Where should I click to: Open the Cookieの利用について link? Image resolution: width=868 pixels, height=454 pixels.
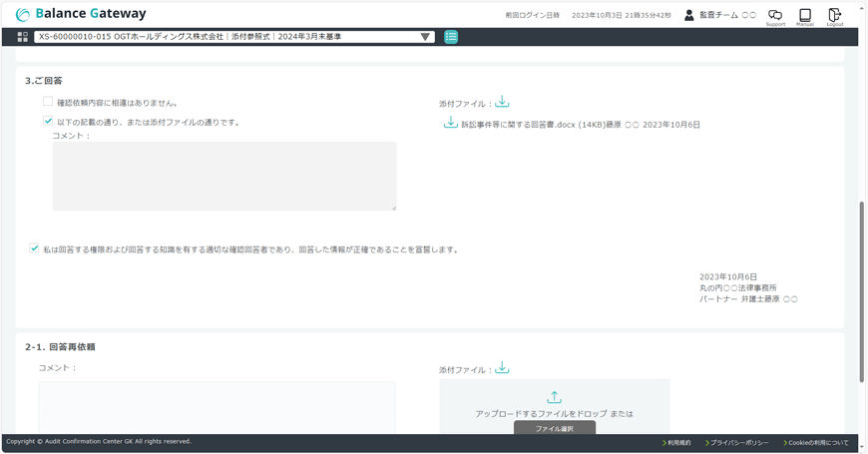[x=817, y=442]
